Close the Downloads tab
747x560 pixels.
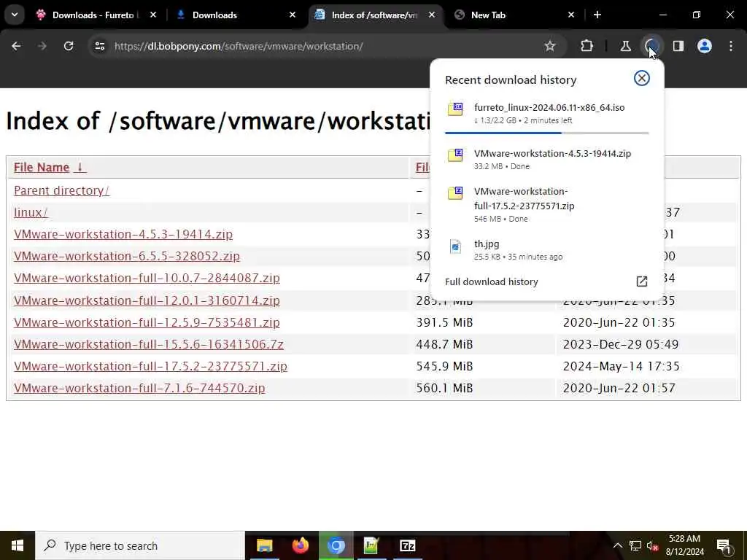coord(293,15)
